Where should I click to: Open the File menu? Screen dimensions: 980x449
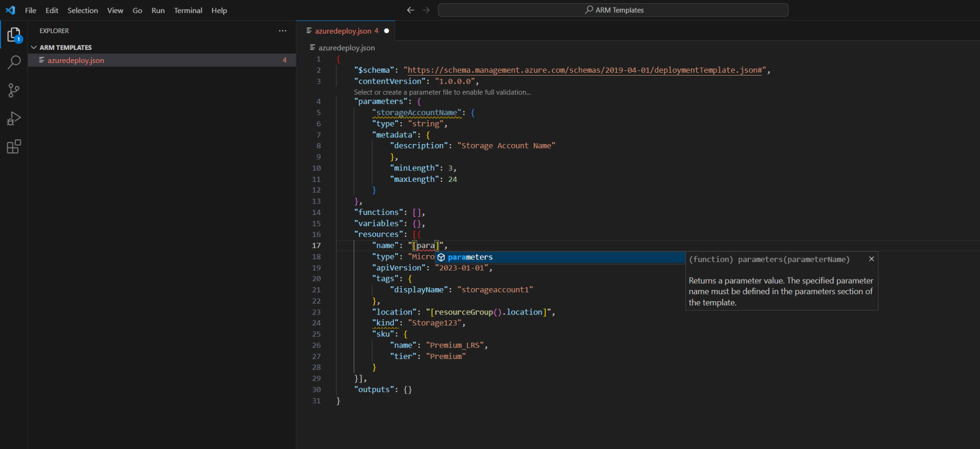(31, 11)
